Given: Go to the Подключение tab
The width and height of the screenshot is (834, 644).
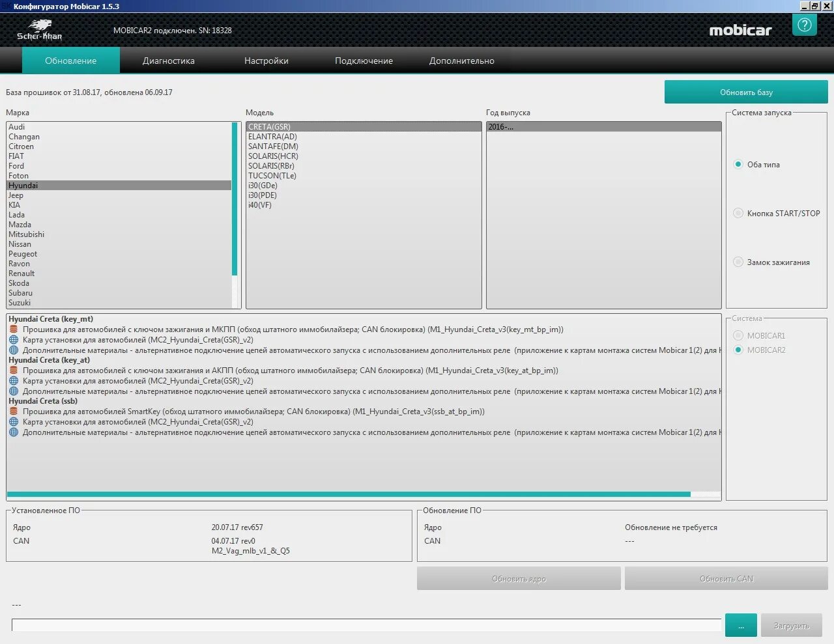Looking at the screenshot, I should [x=364, y=61].
